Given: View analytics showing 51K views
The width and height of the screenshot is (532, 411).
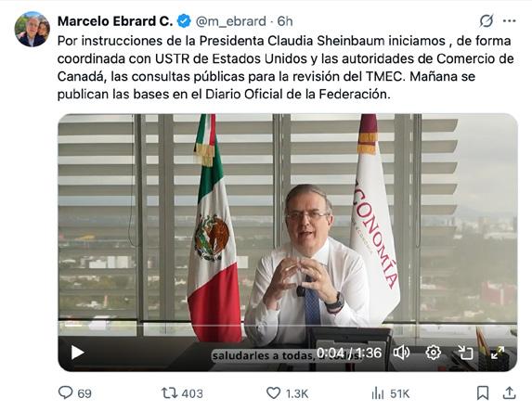Looking at the screenshot, I should tap(391, 393).
